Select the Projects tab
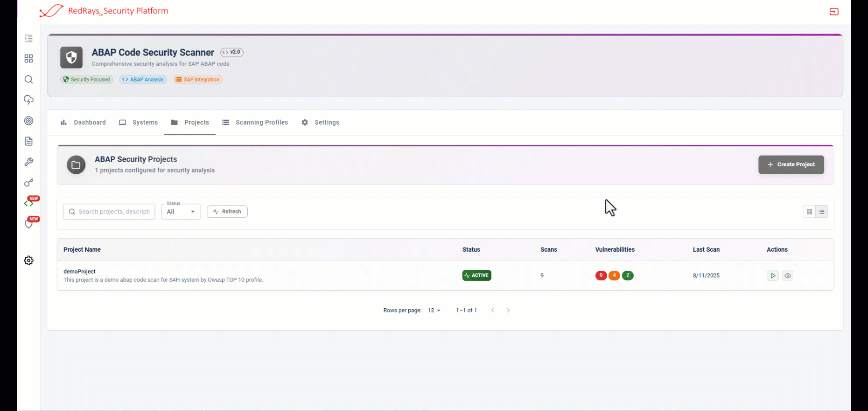The width and height of the screenshot is (868, 411). click(190, 122)
